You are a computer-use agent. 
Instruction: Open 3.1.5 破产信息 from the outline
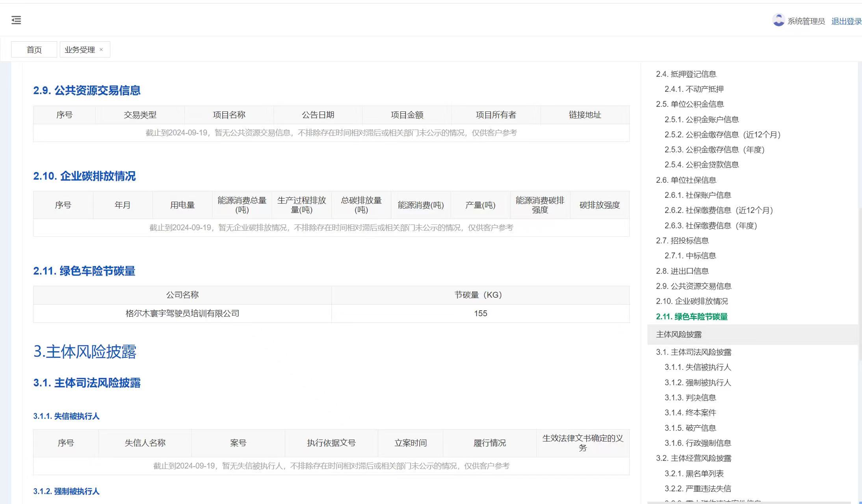[690, 428]
